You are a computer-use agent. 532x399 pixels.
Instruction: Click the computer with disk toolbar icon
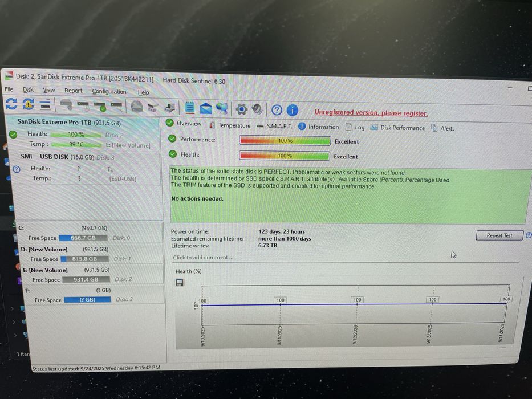click(x=170, y=108)
